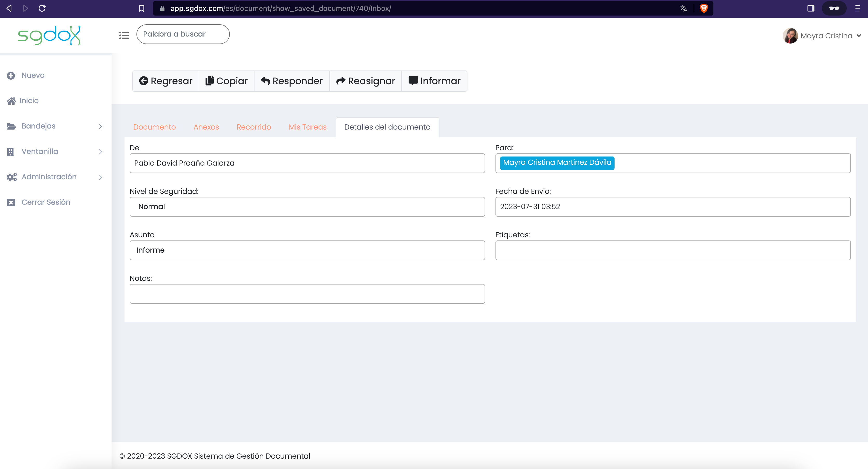
Task: Switch to the Recorrido tab
Action: (x=254, y=127)
